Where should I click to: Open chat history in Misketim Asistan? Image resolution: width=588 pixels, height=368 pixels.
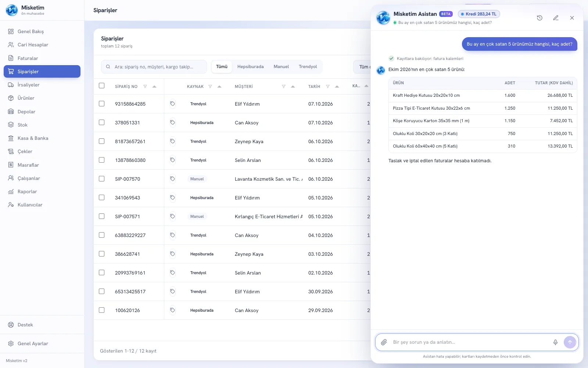coord(539,18)
